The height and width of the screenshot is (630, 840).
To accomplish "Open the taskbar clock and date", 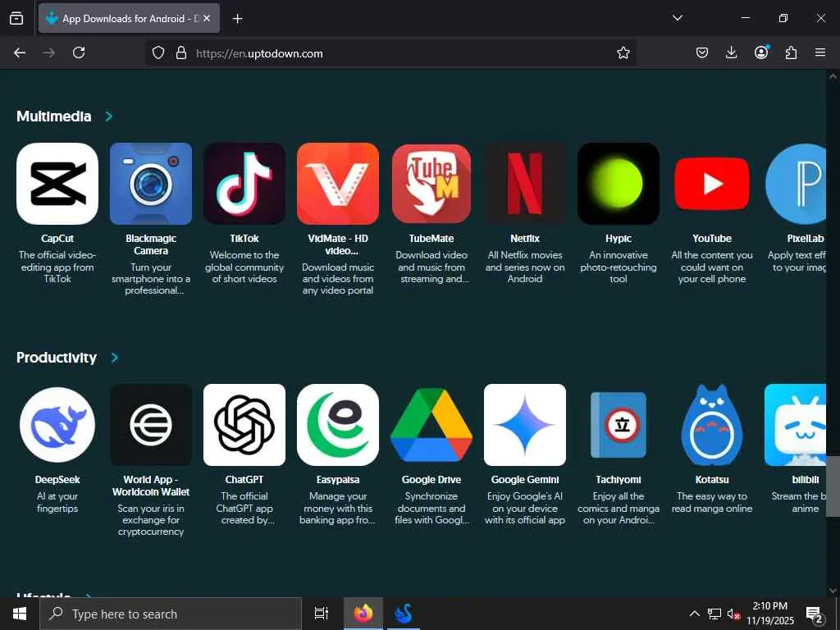I will (x=769, y=614).
